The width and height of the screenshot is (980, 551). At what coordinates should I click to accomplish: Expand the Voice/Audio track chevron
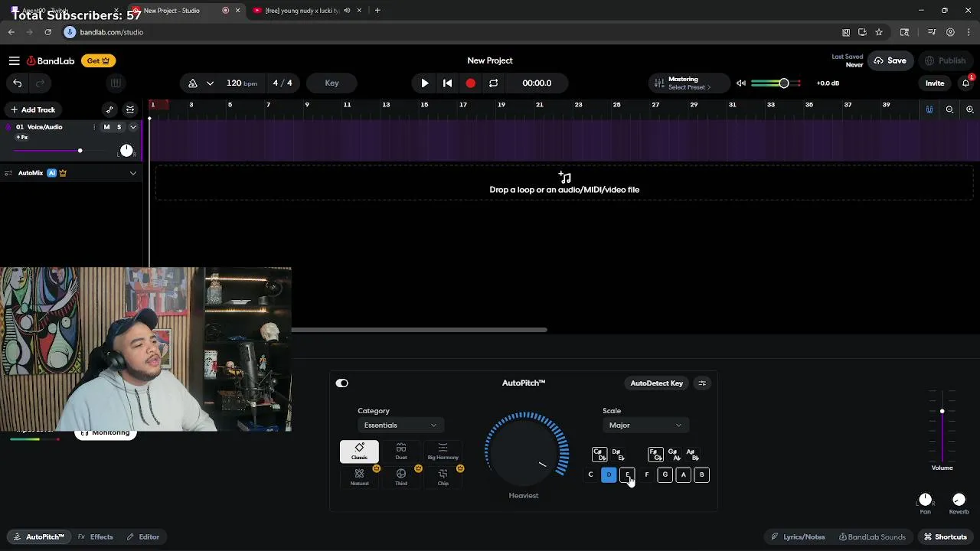coord(132,127)
